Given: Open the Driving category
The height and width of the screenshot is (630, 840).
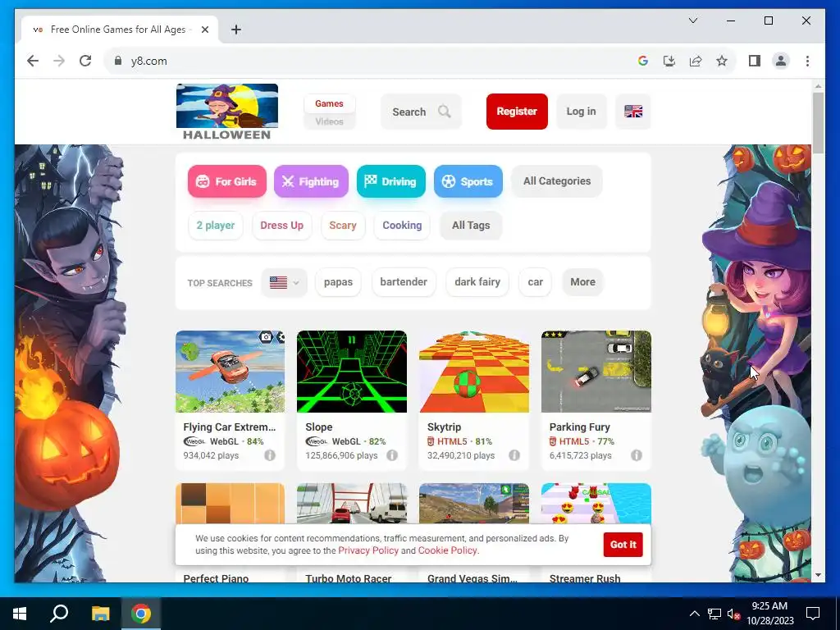Looking at the screenshot, I should tap(391, 181).
